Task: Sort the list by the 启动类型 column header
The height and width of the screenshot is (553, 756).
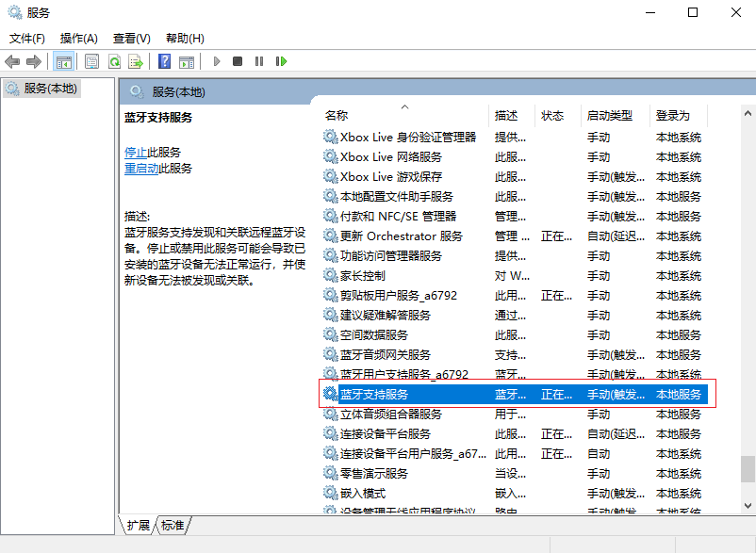Action: (609, 116)
